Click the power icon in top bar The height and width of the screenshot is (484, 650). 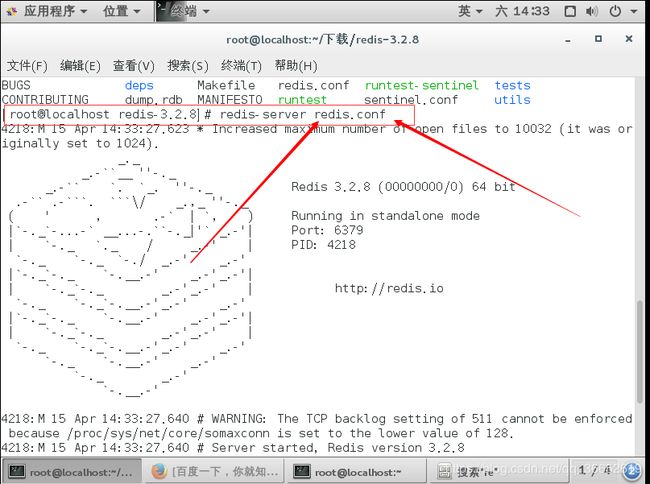[x=615, y=11]
